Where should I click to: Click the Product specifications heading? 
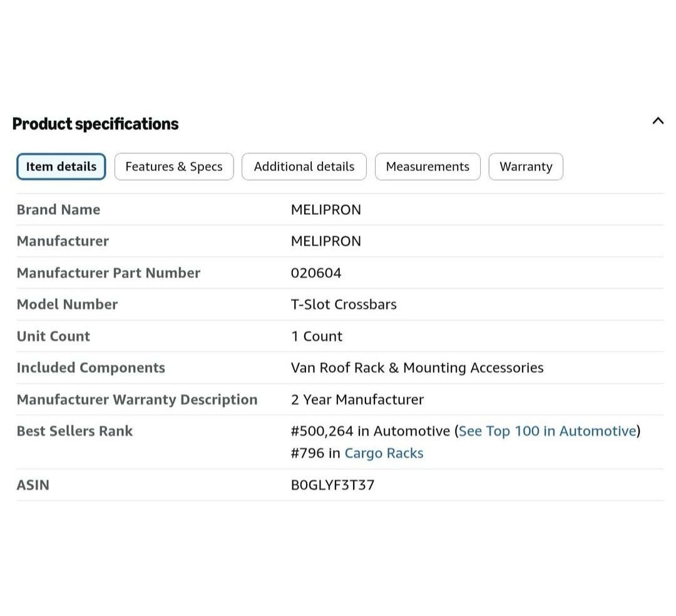pos(95,124)
